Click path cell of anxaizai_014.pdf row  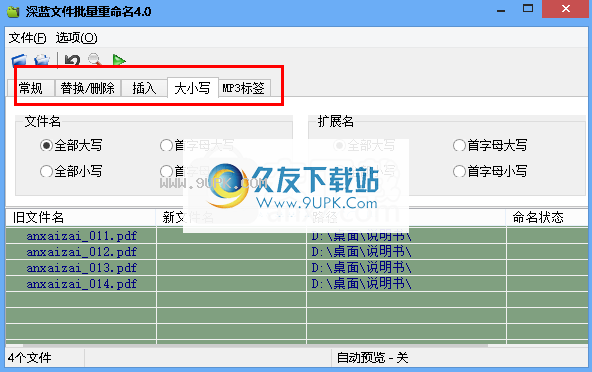(x=406, y=284)
